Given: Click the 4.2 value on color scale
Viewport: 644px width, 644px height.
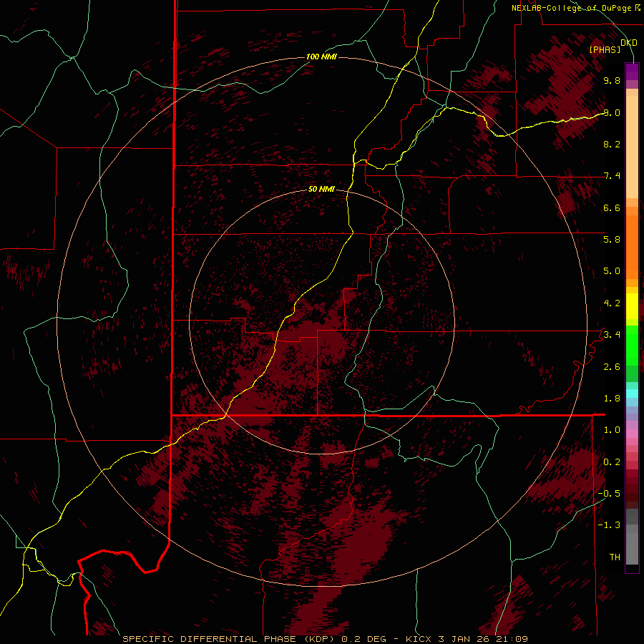Looking at the screenshot, I should coord(612,303).
